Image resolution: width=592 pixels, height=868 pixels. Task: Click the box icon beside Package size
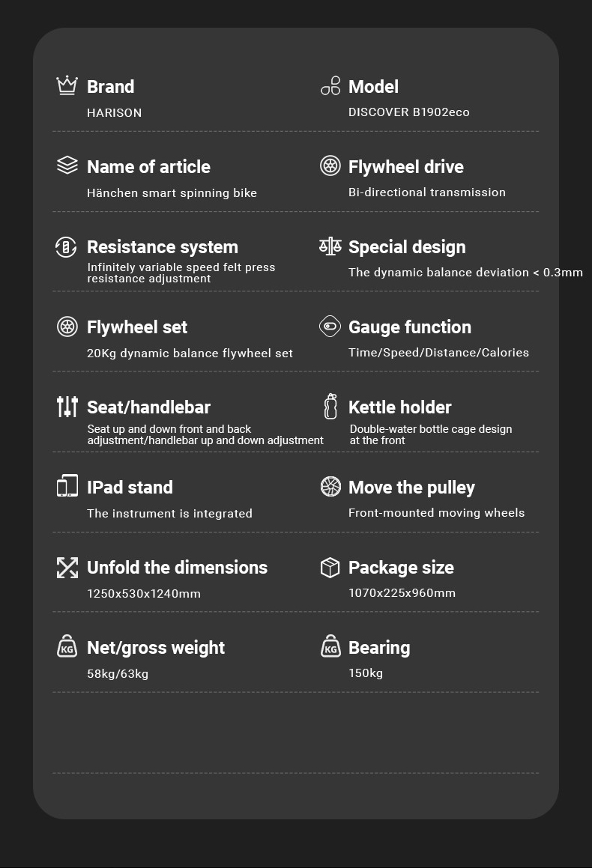330,568
